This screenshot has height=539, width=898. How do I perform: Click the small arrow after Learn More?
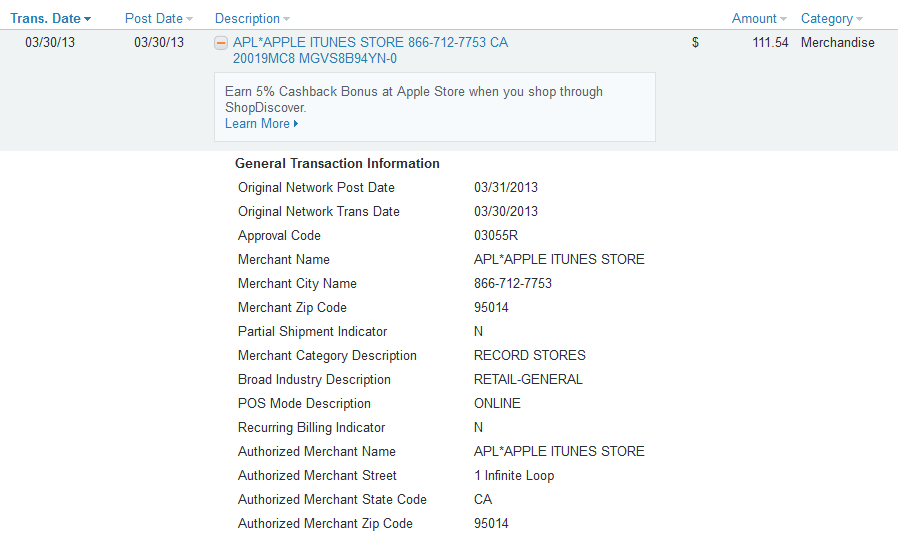[296, 124]
